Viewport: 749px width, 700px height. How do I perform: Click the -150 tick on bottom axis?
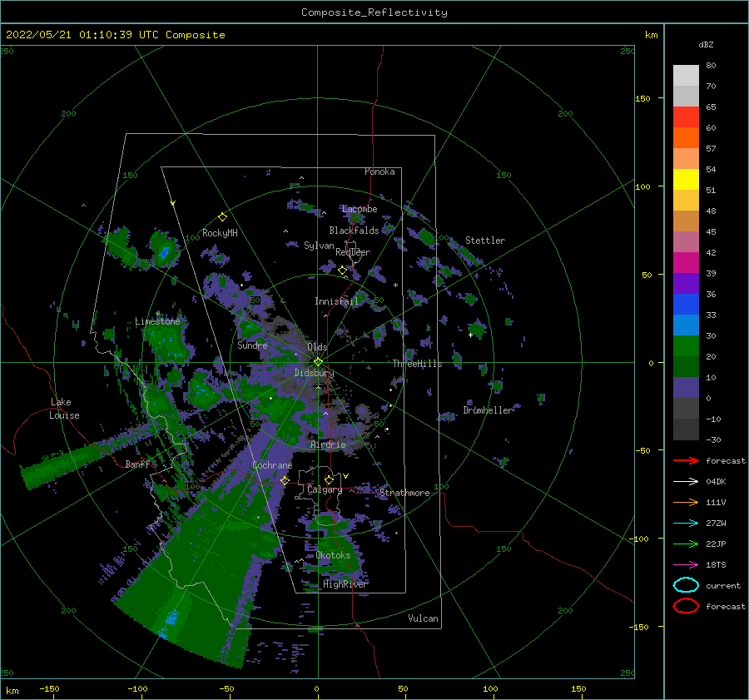pyautogui.click(x=49, y=688)
